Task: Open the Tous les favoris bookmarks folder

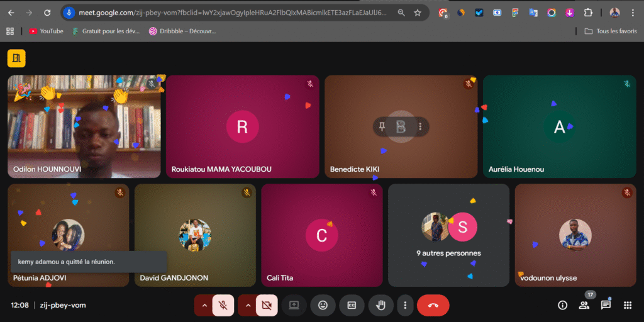Action: point(610,31)
